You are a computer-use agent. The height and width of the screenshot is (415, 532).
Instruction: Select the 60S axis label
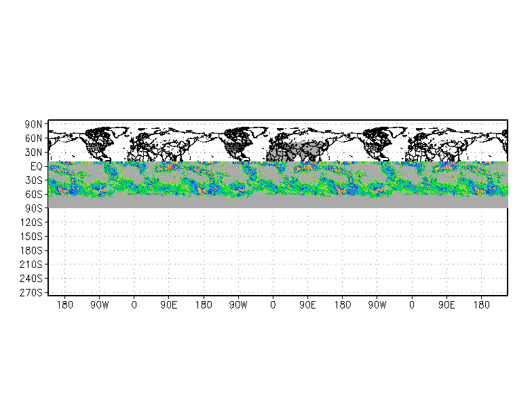tap(34, 195)
